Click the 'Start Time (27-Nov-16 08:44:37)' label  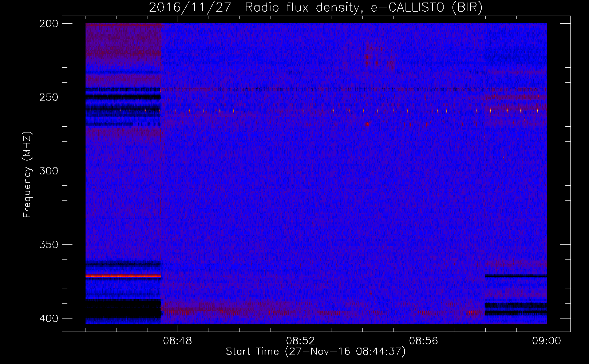316,352
